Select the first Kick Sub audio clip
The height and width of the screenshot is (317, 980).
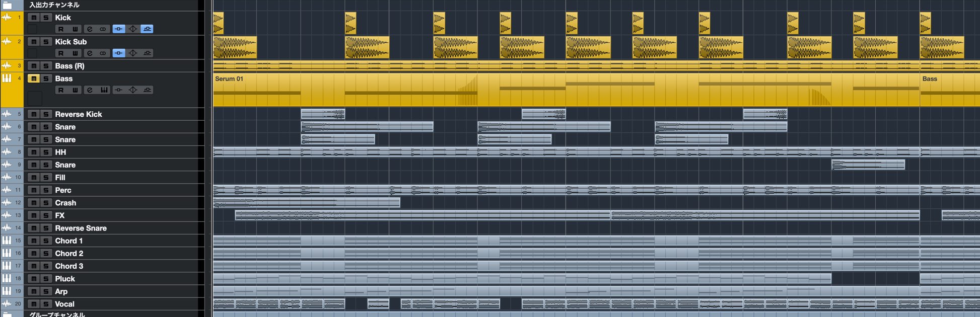point(235,47)
